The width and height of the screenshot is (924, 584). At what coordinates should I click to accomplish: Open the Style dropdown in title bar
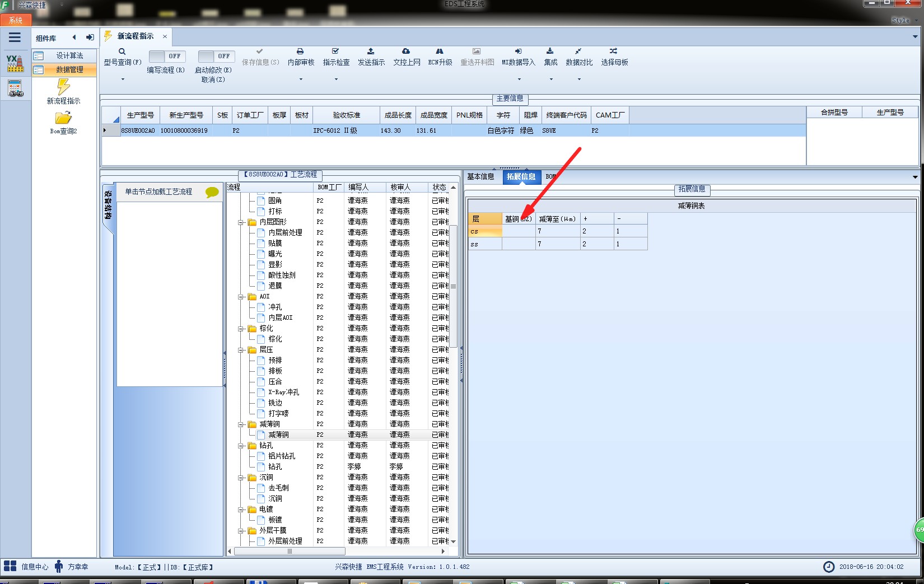point(904,20)
